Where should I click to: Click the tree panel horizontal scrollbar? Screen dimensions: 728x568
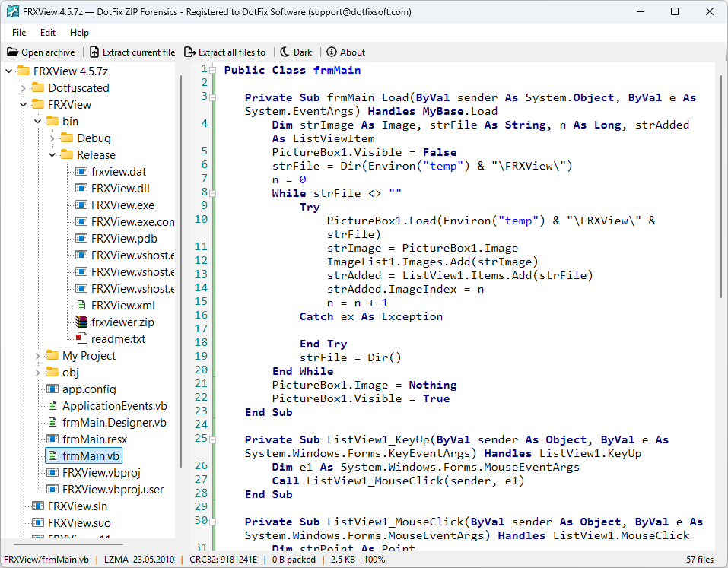tap(68, 544)
